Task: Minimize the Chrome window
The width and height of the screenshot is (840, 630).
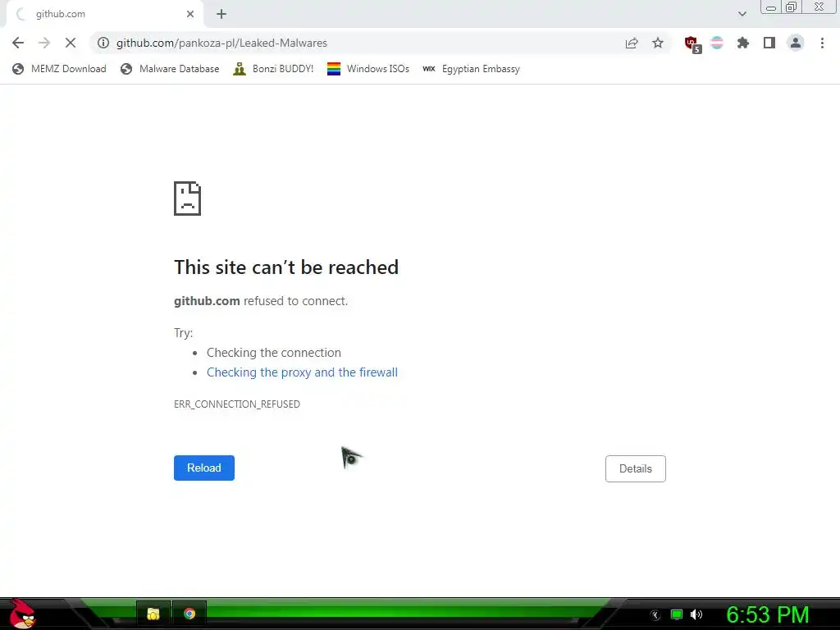Action: [771, 7]
